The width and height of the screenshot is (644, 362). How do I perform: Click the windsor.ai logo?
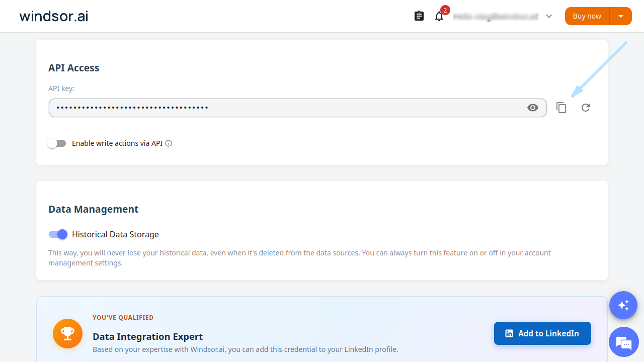coord(54,16)
